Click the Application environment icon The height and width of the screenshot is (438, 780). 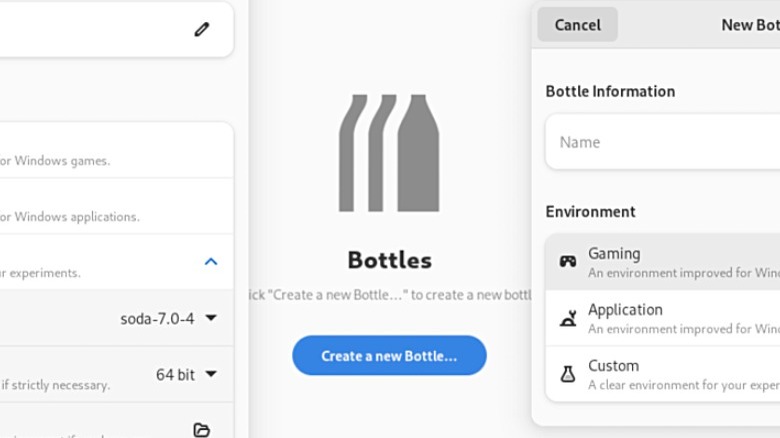click(x=567, y=318)
